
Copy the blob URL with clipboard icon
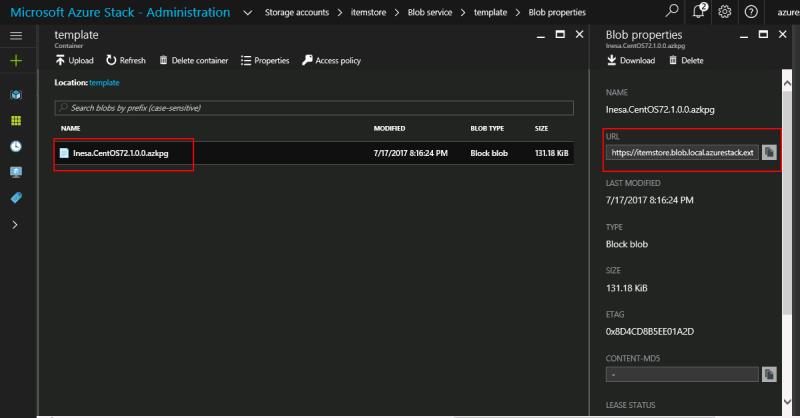[769, 152]
